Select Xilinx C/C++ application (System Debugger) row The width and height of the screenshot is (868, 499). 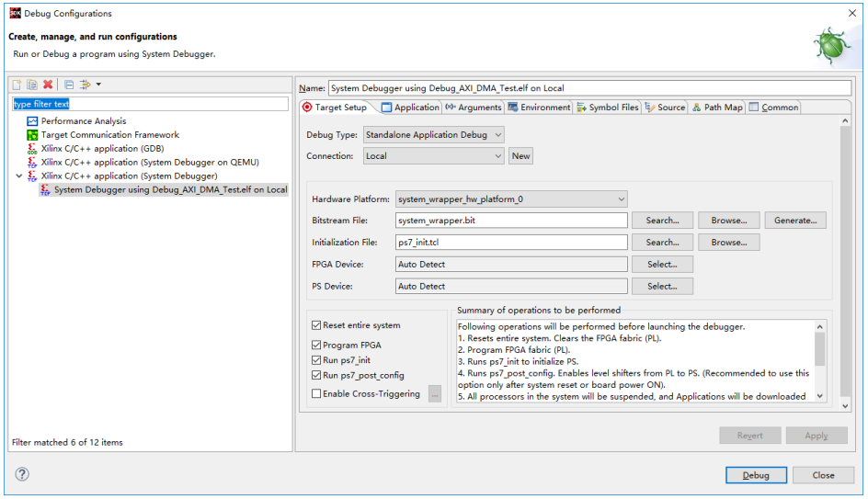(x=129, y=176)
